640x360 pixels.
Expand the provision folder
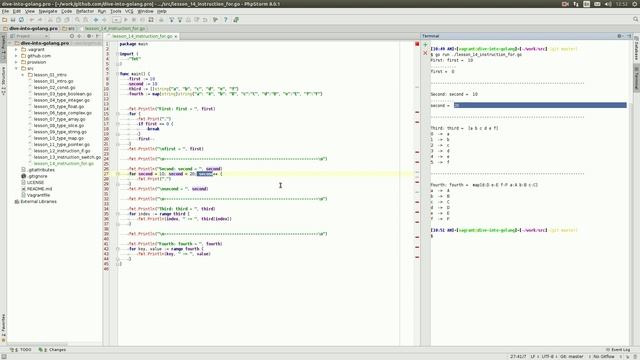point(16,62)
